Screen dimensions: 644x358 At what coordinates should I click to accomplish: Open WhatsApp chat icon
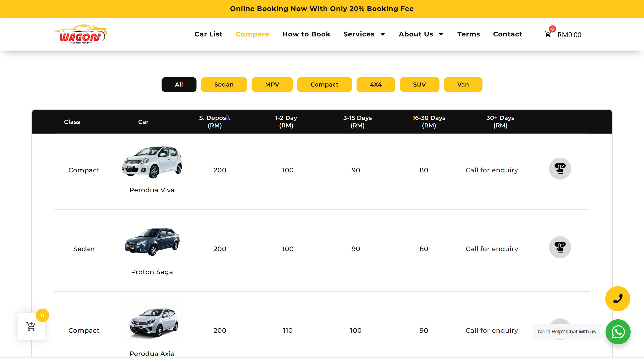click(618, 332)
